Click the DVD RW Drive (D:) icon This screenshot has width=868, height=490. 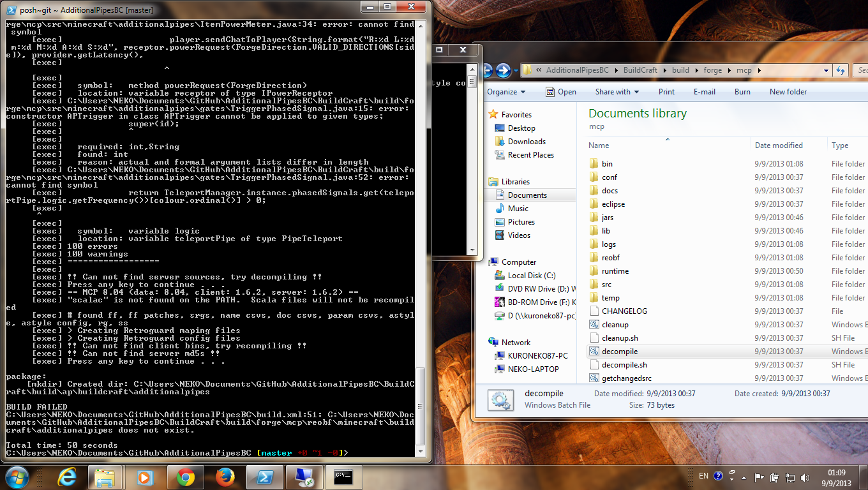pyautogui.click(x=500, y=289)
